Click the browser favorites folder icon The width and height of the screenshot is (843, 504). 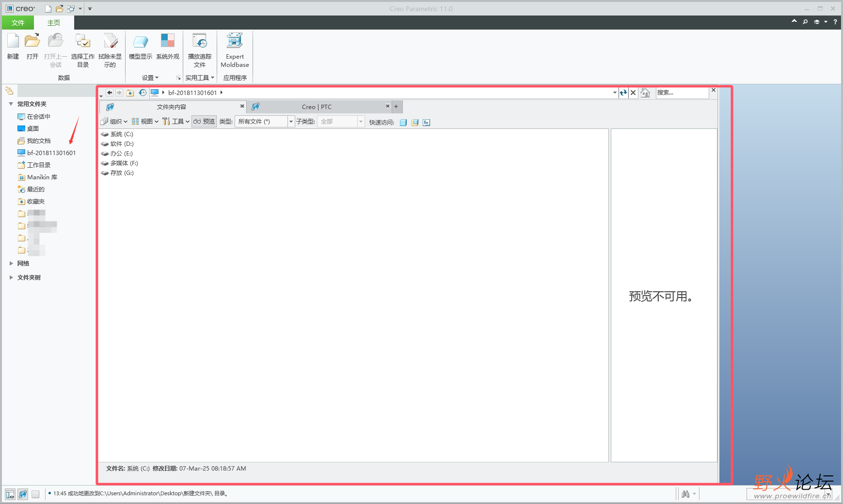tap(130, 93)
